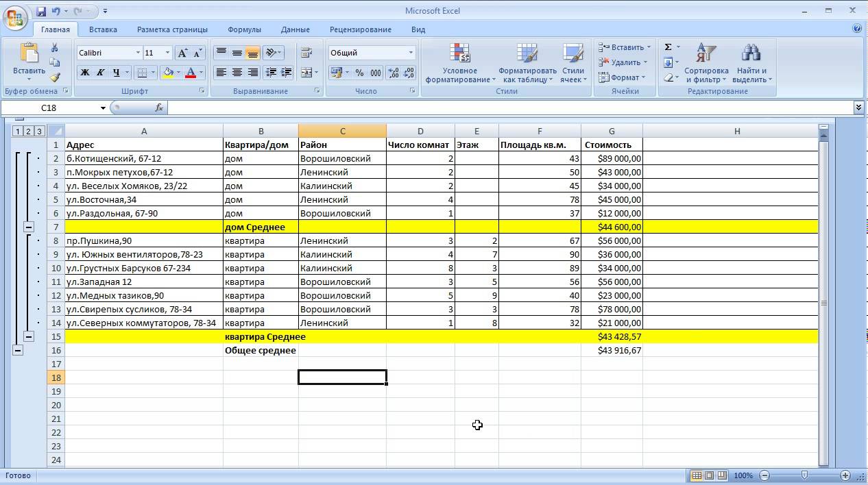Click Формат in the Ячейки group
The width and height of the screenshot is (868, 485).
[x=623, y=77]
